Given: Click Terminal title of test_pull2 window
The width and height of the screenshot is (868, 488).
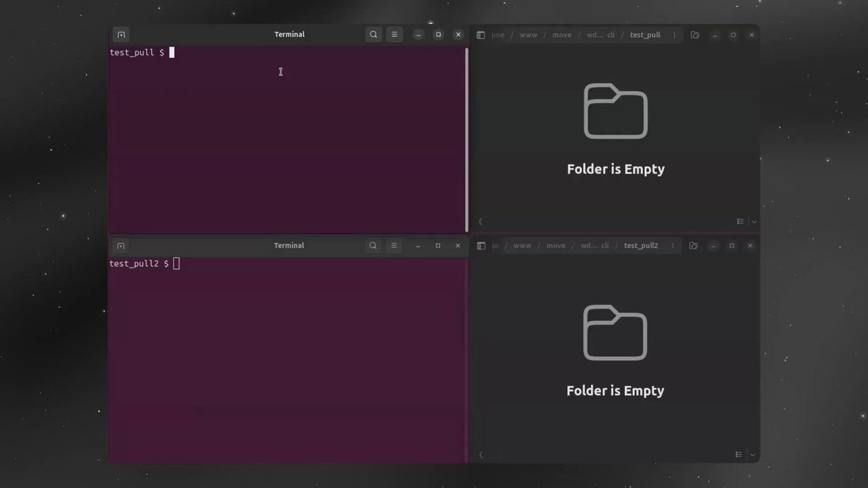Looking at the screenshot, I should [x=289, y=246].
